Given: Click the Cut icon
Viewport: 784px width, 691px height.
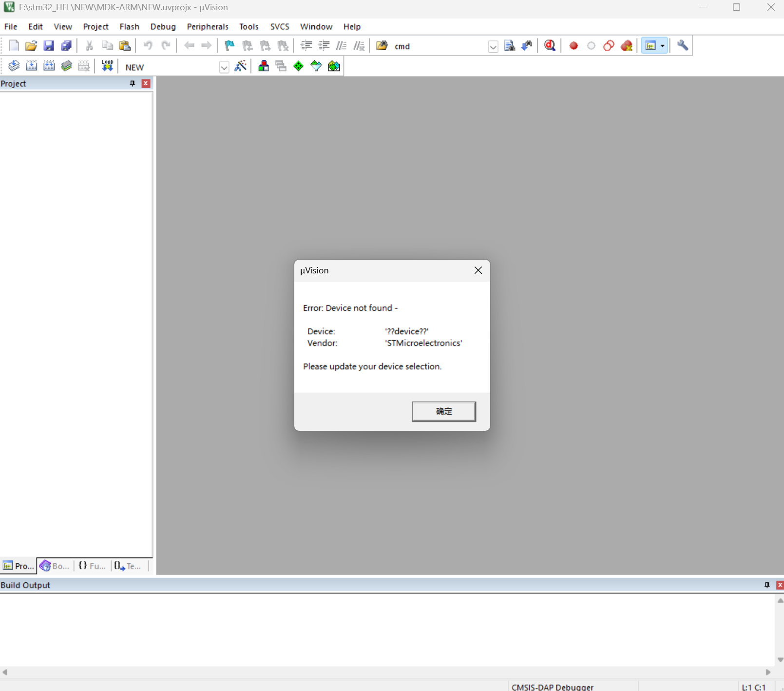Looking at the screenshot, I should 90,46.
